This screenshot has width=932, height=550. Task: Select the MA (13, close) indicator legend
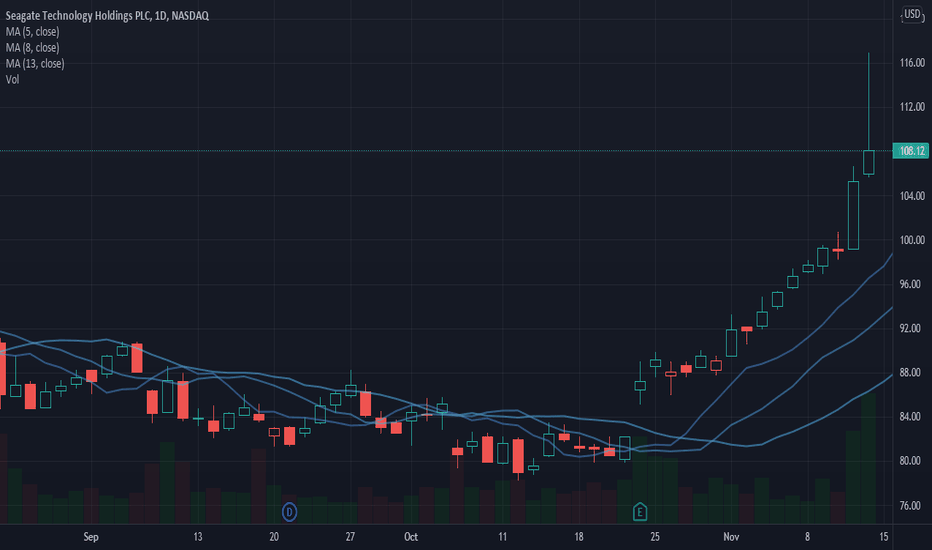[x=35, y=64]
